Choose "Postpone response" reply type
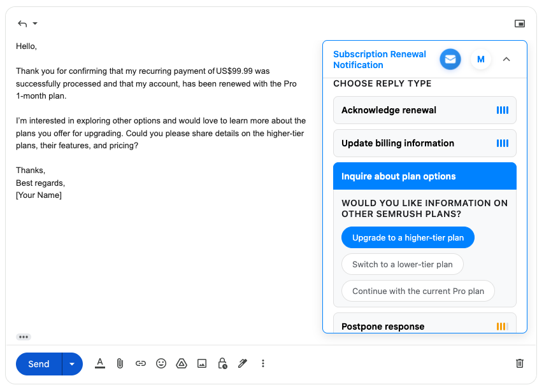Viewport: 544px width, 392px height. point(424,326)
